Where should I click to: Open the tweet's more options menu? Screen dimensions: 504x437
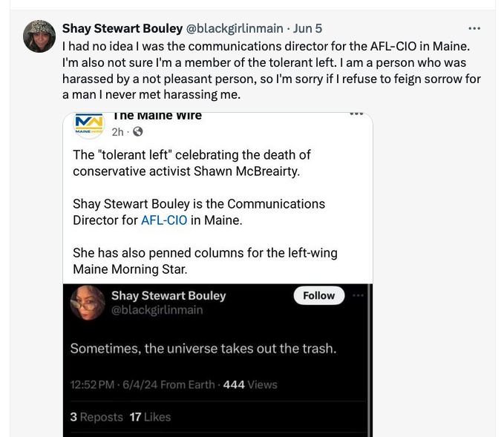point(474,28)
